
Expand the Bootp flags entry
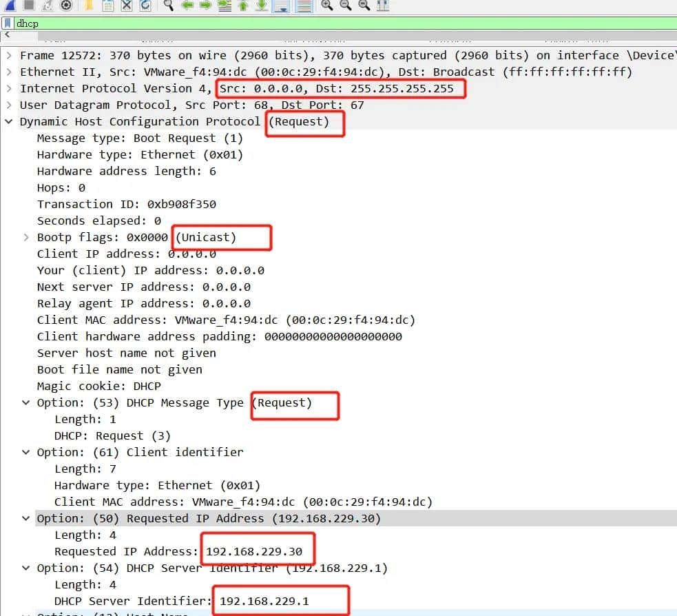click(26, 237)
